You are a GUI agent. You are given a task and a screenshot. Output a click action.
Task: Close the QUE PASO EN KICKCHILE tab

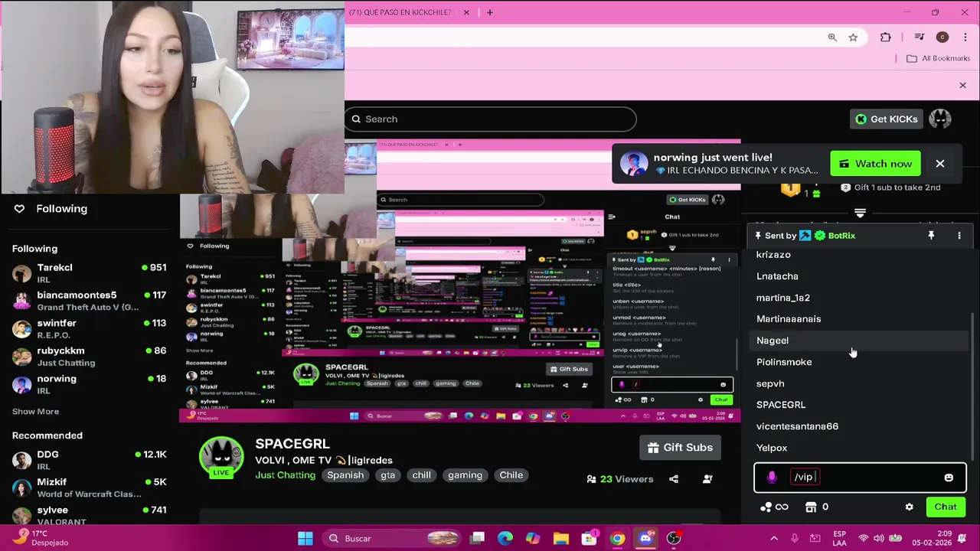(x=465, y=12)
